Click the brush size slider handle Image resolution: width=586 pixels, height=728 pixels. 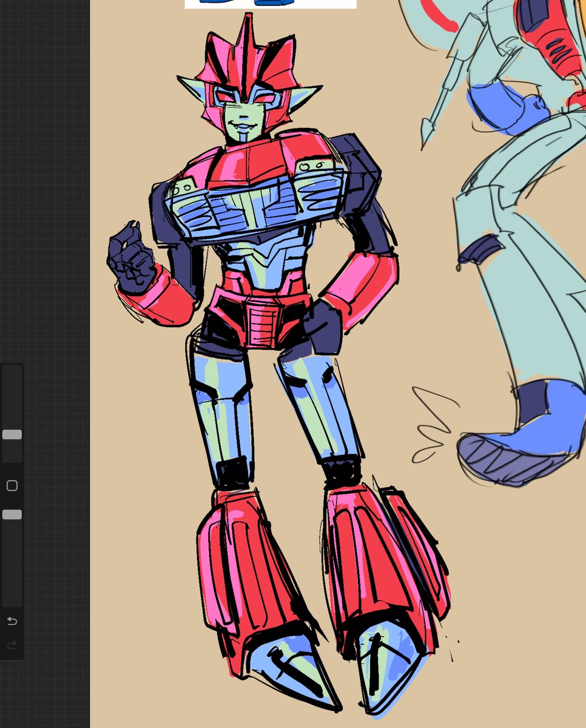click(12, 434)
